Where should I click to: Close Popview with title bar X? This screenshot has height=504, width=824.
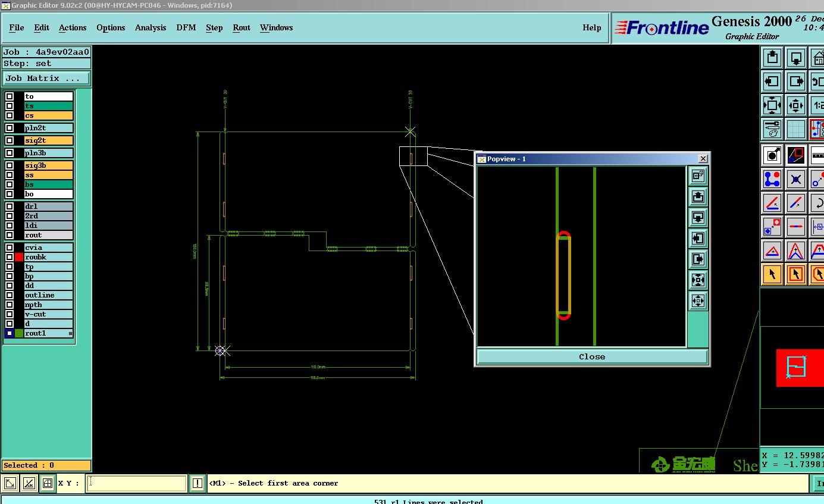pyautogui.click(x=703, y=159)
